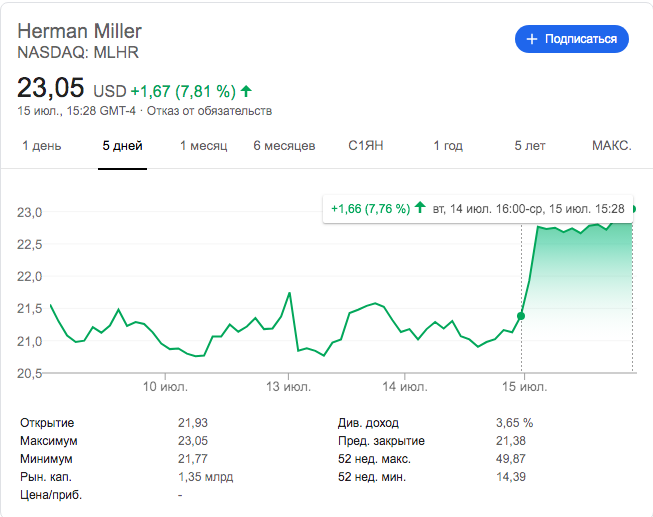Click the Див. доход value 3,65 %
Image resolution: width=653 pixels, height=517 pixels.
tap(514, 423)
